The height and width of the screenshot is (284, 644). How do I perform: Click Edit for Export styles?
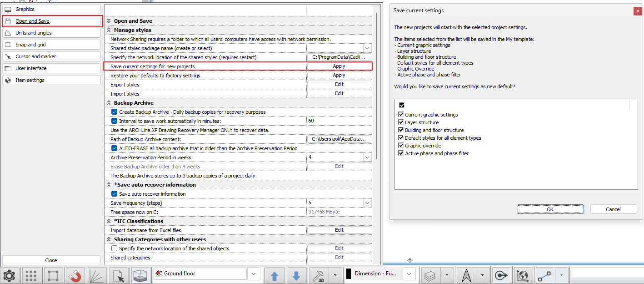click(339, 85)
